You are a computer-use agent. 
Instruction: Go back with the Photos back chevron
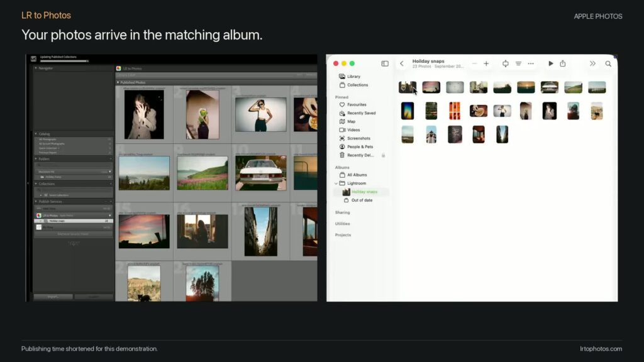(402, 63)
